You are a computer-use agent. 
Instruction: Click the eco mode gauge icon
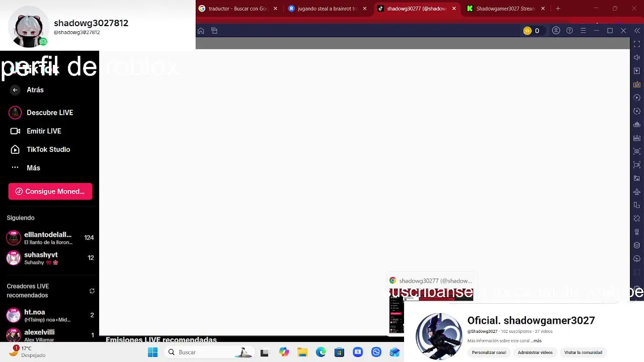637,258
